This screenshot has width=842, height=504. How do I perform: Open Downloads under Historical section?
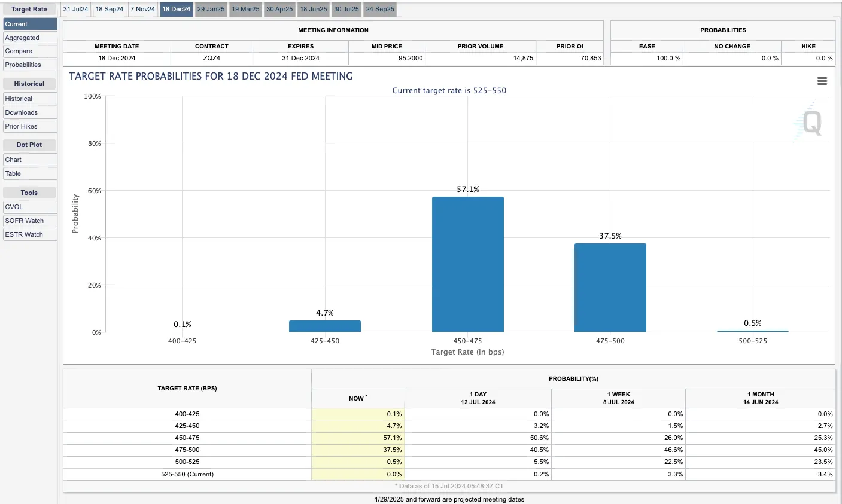29,112
